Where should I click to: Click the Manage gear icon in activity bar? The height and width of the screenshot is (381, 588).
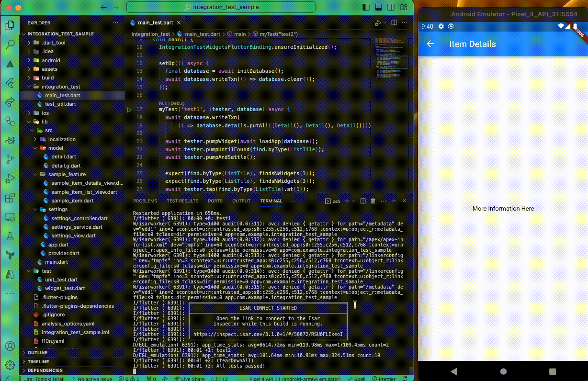coord(10,365)
